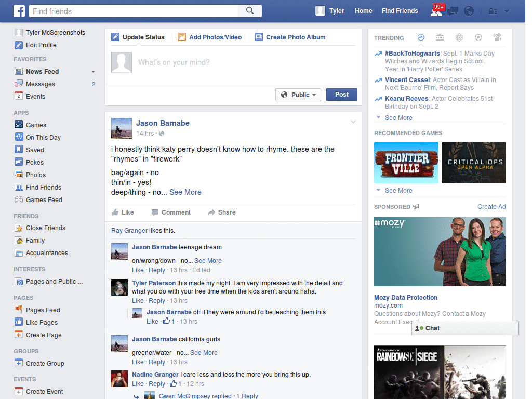Open Like Pages in sidebar
The height and width of the screenshot is (399, 532).
point(36,322)
